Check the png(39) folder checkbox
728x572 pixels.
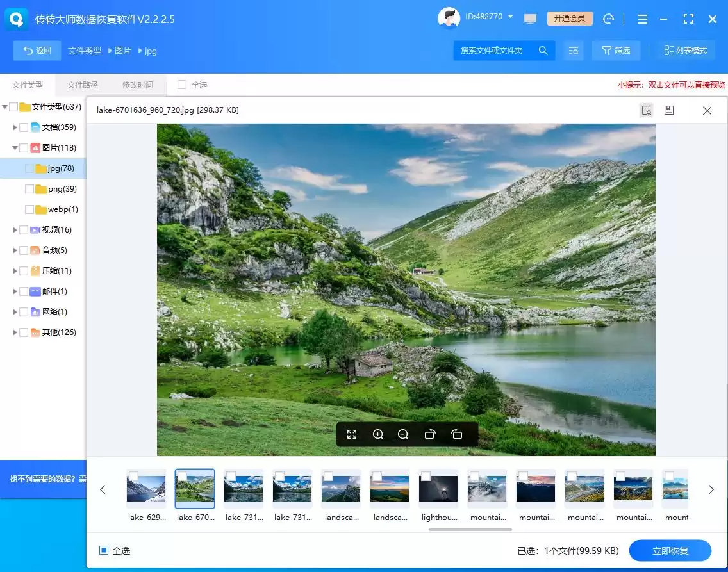(x=29, y=189)
